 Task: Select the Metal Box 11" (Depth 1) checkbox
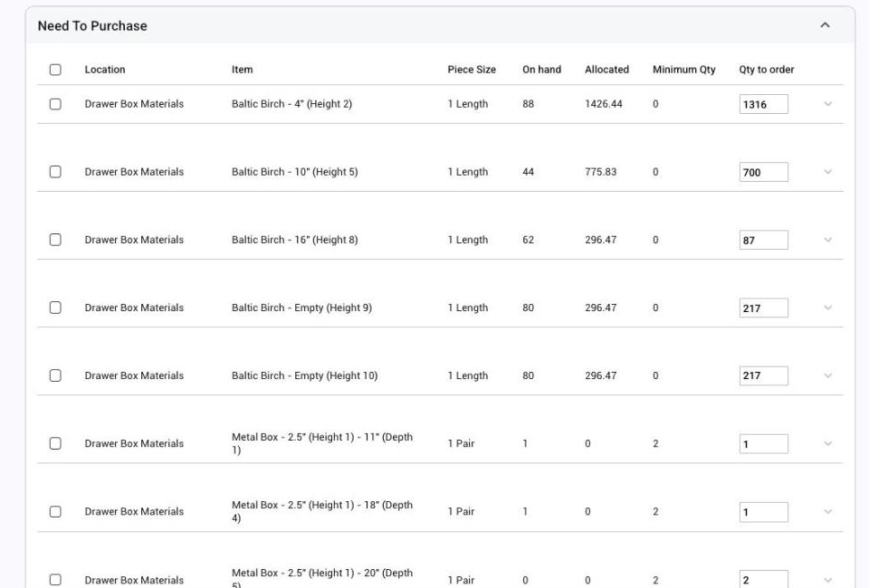(x=55, y=443)
